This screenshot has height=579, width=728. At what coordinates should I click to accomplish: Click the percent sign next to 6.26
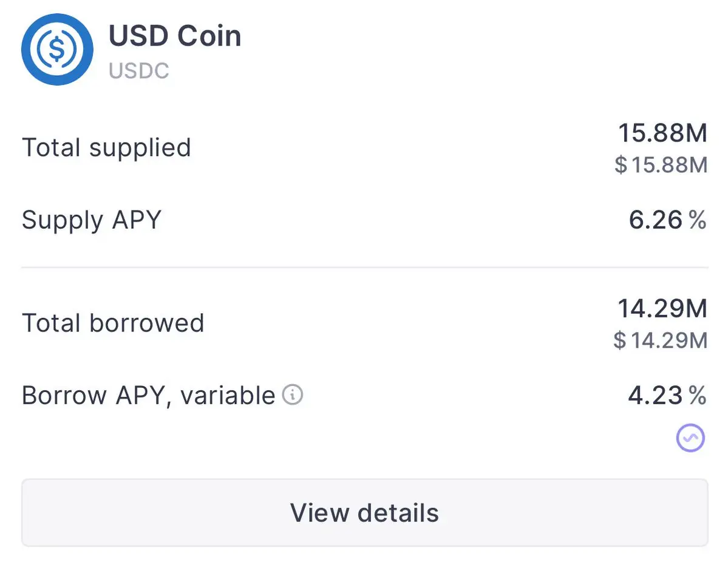[x=698, y=220]
